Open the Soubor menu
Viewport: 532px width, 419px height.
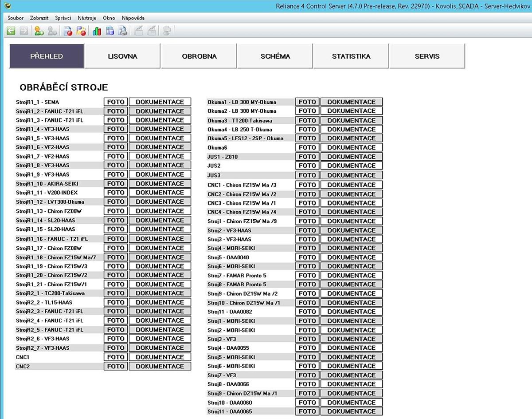coord(16,18)
